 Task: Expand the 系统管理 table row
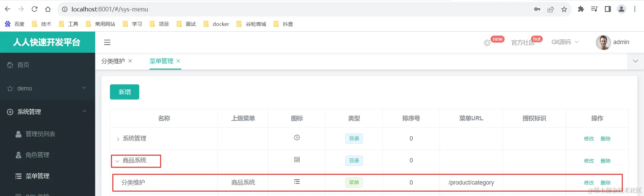(118, 139)
